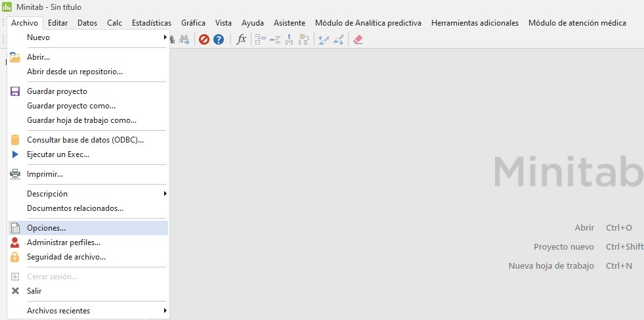Click Proyecto nuevo on start screen
The width and height of the screenshot is (644, 320).
coord(563,247)
